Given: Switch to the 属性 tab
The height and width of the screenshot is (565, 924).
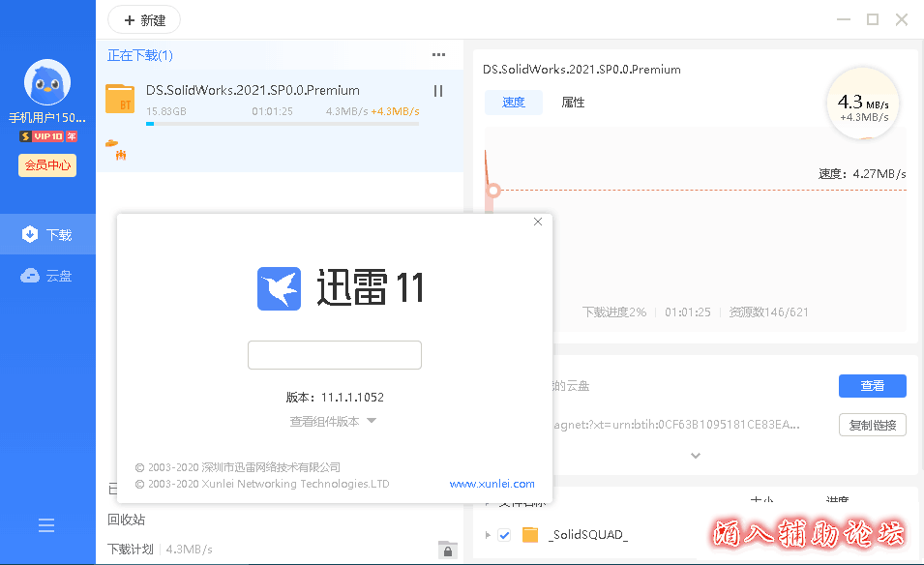Looking at the screenshot, I should pyautogui.click(x=573, y=103).
